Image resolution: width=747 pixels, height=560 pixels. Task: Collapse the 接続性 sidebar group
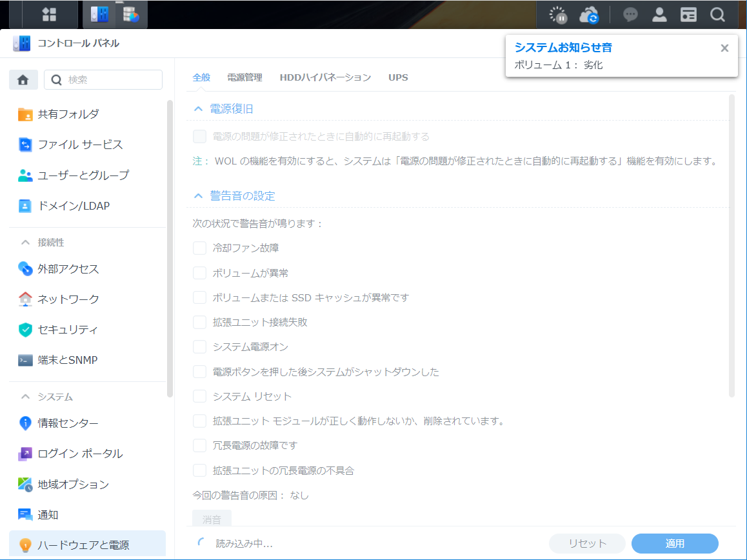click(25, 243)
